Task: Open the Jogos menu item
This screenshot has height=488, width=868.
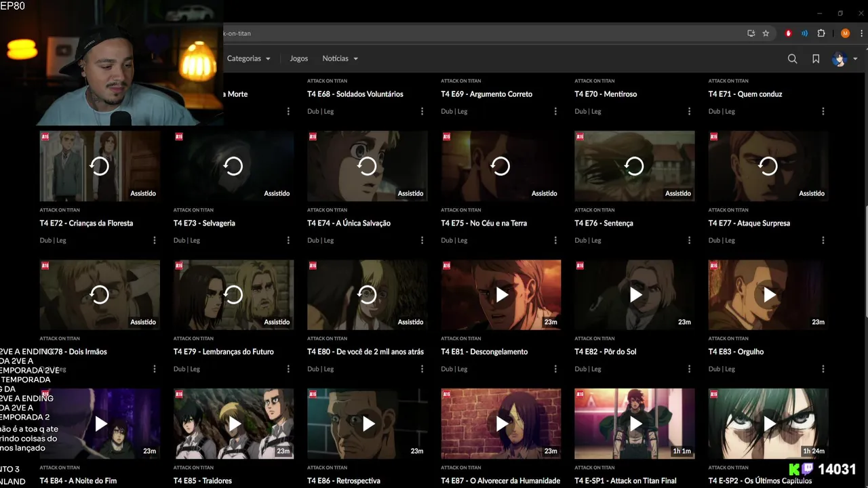Action: tap(299, 58)
